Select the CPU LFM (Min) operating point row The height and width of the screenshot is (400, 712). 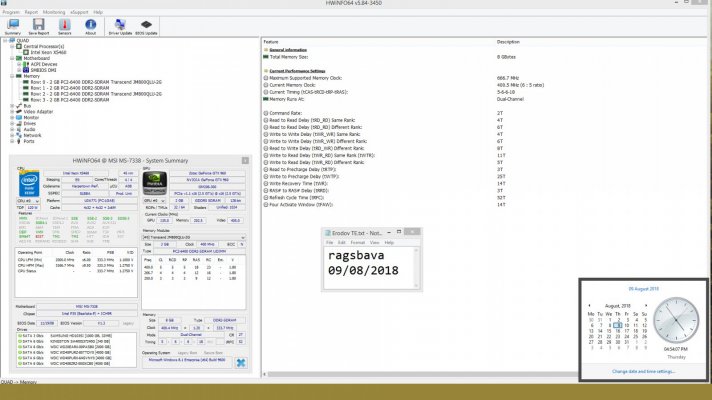click(76, 260)
